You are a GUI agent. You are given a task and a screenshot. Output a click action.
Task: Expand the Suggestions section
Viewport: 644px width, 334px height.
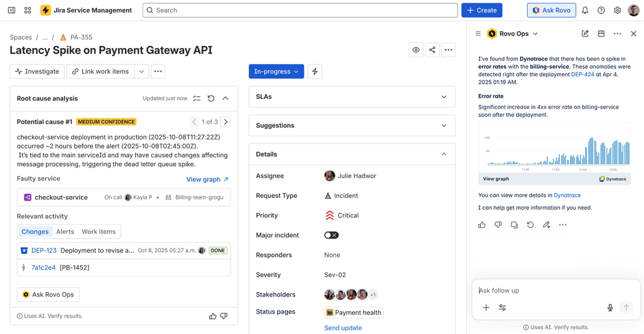tap(444, 125)
